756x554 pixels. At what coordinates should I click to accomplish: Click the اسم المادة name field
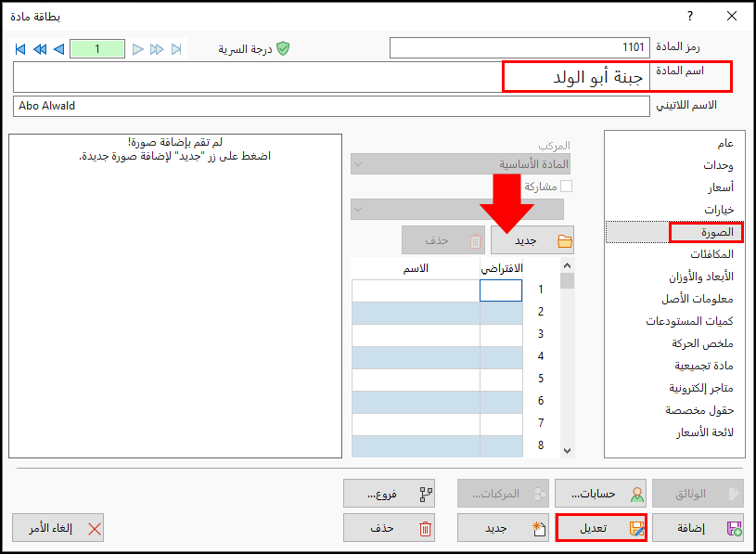331,77
